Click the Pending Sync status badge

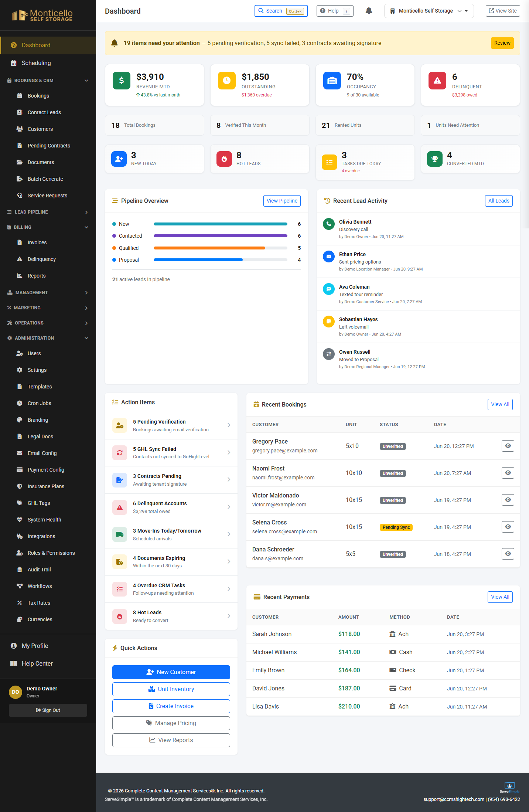pyautogui.click(x=396, y=527)
